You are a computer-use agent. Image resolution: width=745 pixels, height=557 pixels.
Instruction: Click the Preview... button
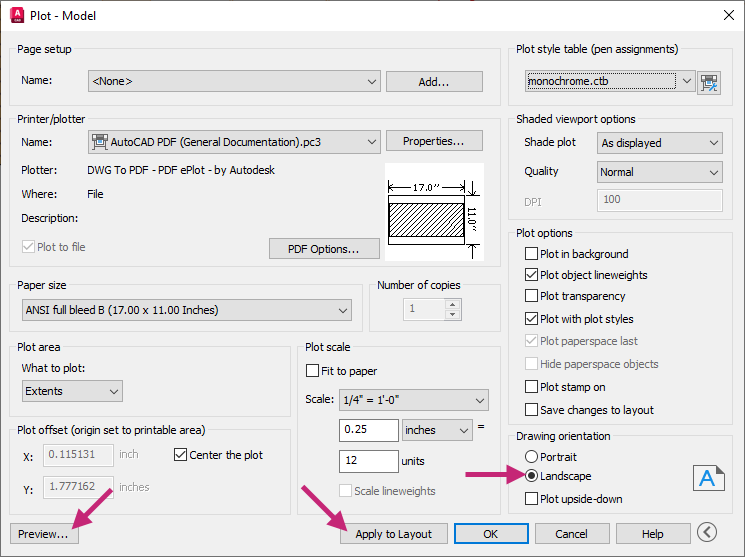[44, 534]
